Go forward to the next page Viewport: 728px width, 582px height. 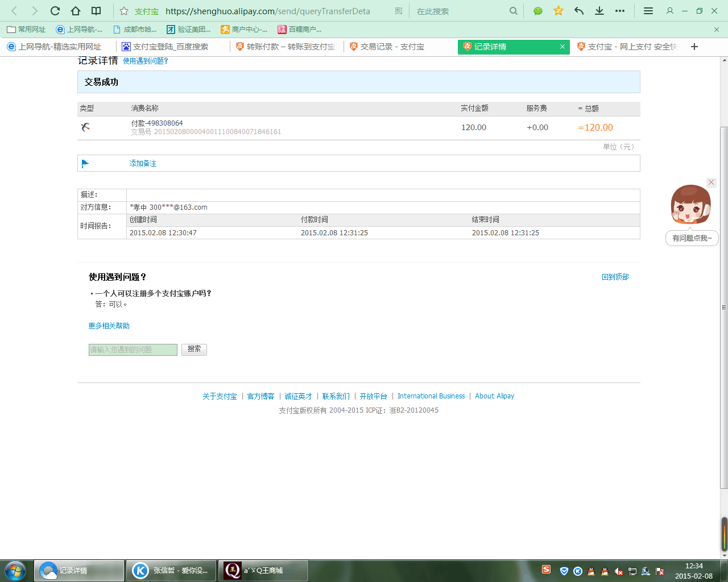pos(35,11)
